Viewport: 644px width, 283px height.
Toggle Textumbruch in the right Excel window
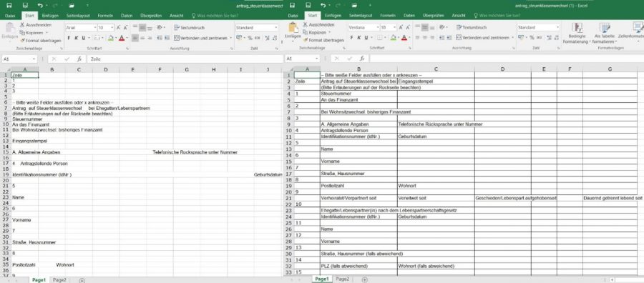coord(472,27)
